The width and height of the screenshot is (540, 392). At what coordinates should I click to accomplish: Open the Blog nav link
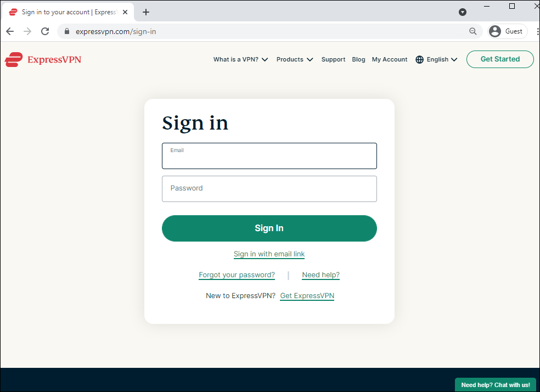[358, 60]
